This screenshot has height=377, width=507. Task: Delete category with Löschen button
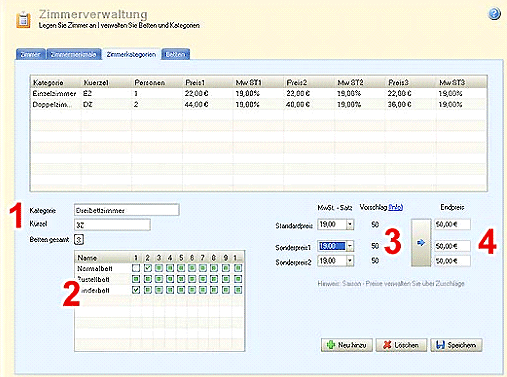(401, 345)
